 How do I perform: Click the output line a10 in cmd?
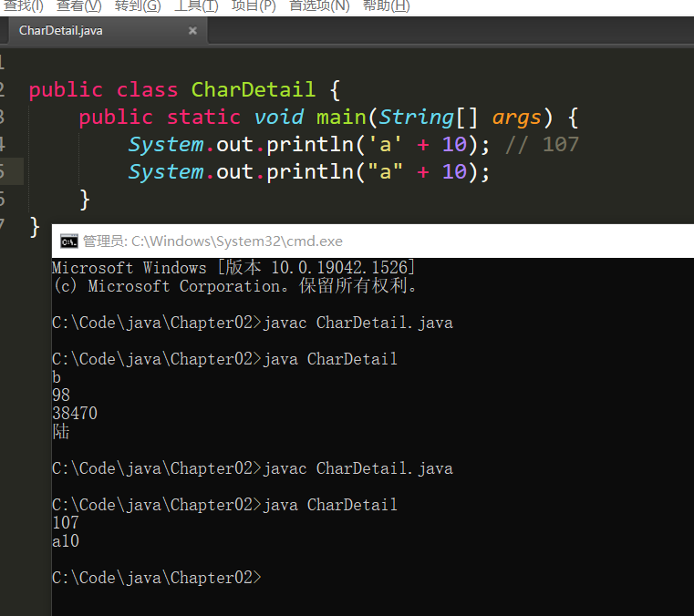click(x=66, y=541)
